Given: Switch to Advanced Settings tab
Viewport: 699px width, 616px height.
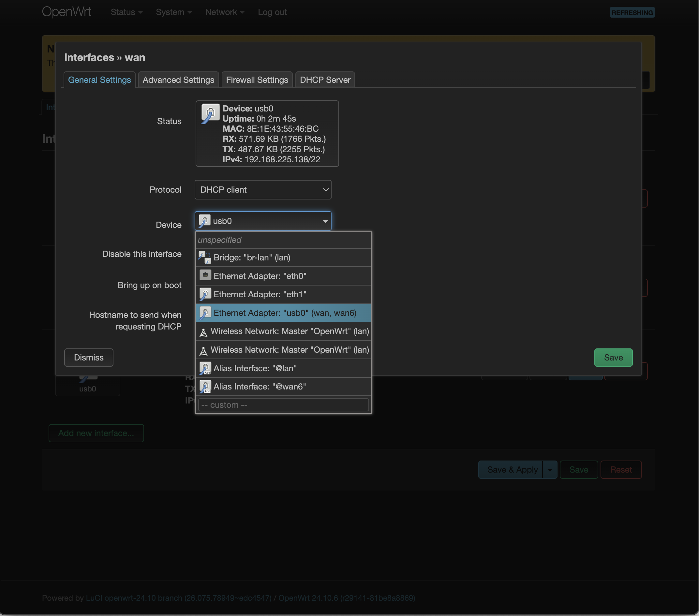Looking at the screenshot, I should click(x=179, y=80).
